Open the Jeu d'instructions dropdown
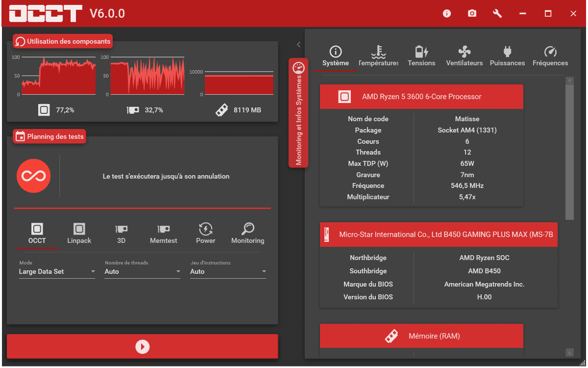Viewport: 588px width, 368px height. pyautogui.click(x=228, y=271)
